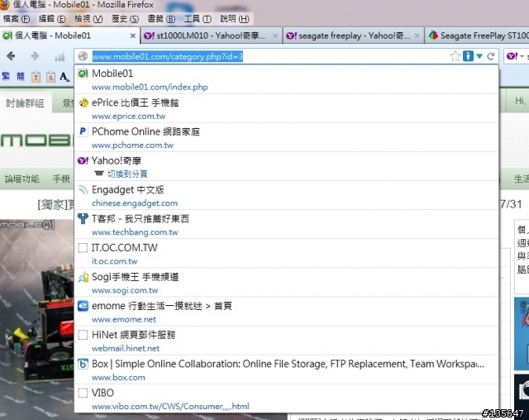Click the Engadget feed favicon
This screenshot has width=529, height=420.
(83, 189)
